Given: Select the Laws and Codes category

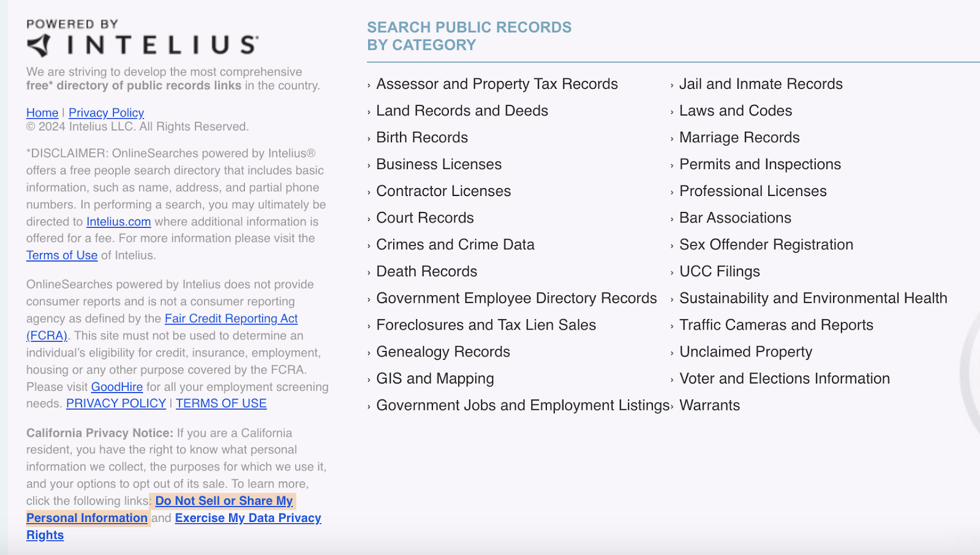Looking at the screenshot, I should (x=736, y=111).
